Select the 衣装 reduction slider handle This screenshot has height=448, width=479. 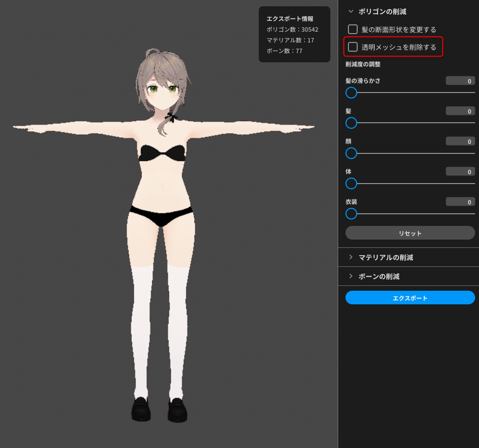351,214
